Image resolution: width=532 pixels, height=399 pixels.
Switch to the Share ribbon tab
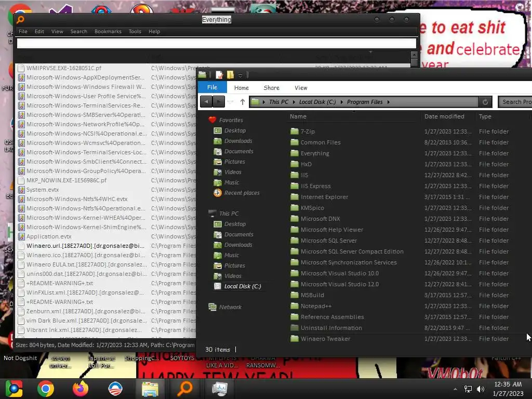pos(271,88)
